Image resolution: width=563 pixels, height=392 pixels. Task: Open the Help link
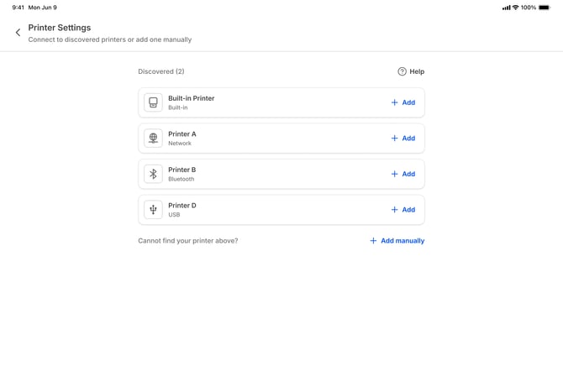coord(417,71)
